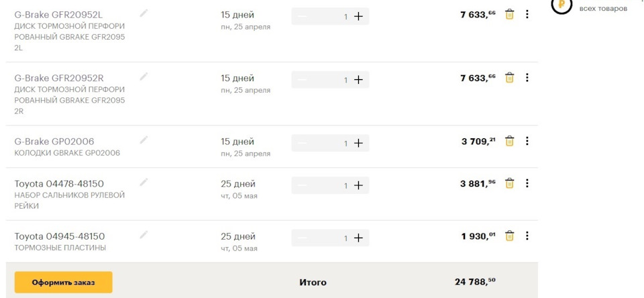Open three-dot menu for G-Brake GP02006
The width and height of the screenshot is (644, 298).
point(527,141)
